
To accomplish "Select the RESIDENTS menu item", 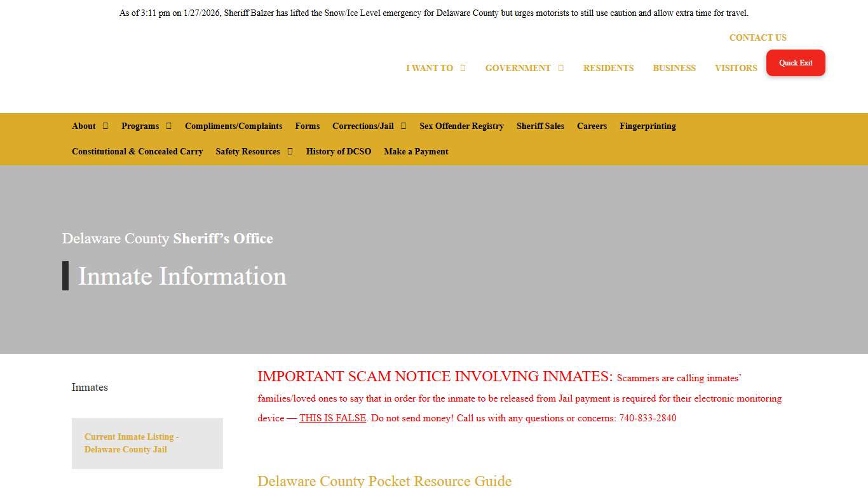I will click(608, 68).
